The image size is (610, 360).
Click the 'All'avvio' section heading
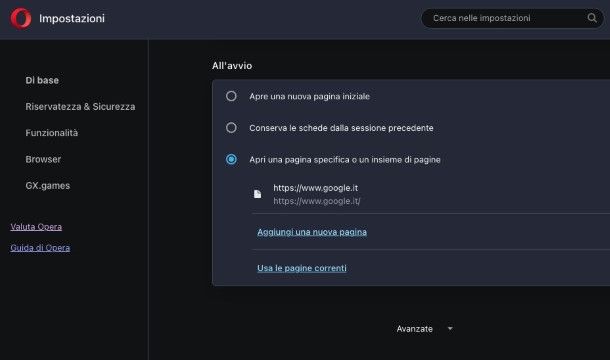[232, 66]
